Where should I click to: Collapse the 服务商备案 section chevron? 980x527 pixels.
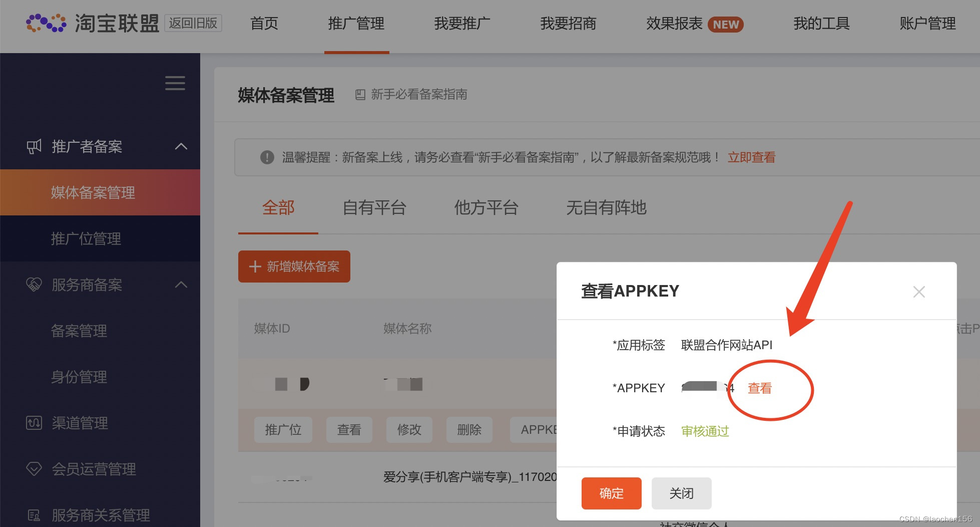point(181,285)
